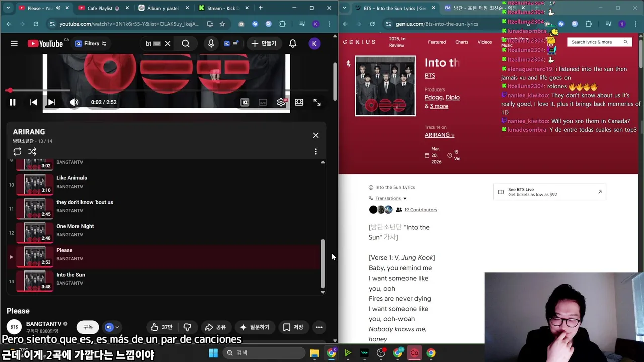
Task: Open the Filters button on YouTube
Action: click(x=91, y=44)
